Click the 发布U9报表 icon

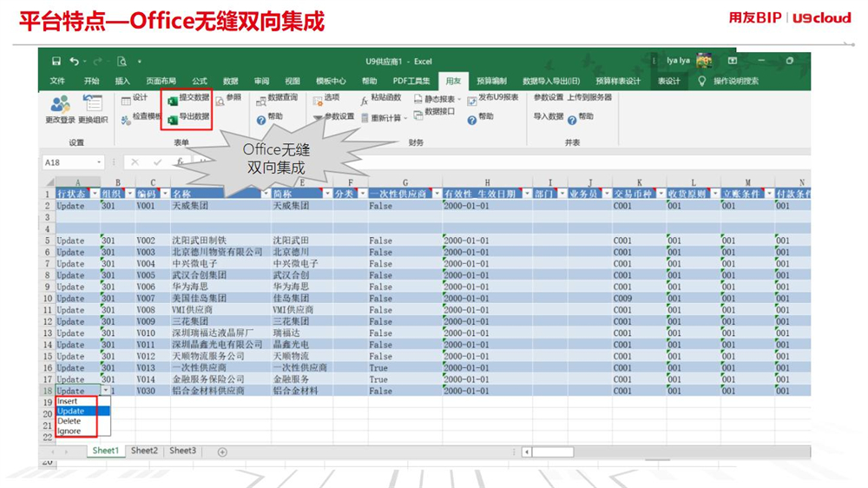tap(471, 101)
